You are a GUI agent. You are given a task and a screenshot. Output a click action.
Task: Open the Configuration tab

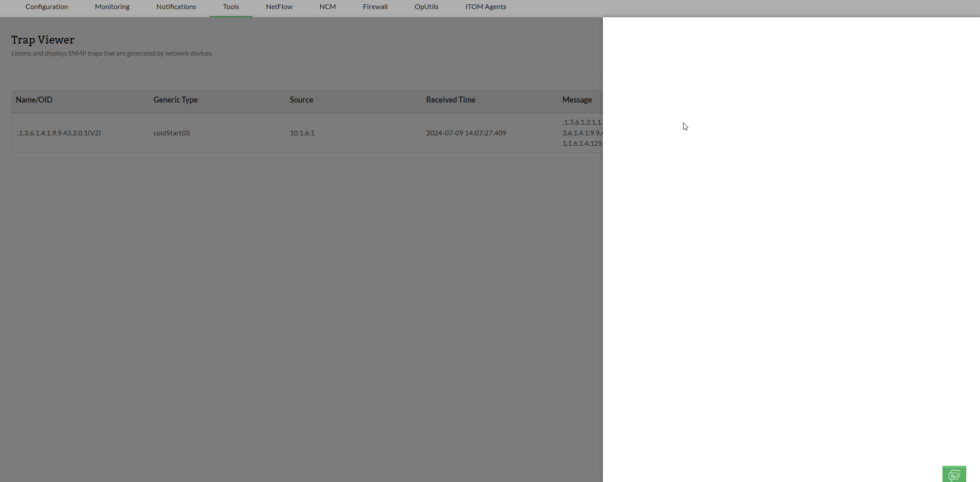pos(47,7)
